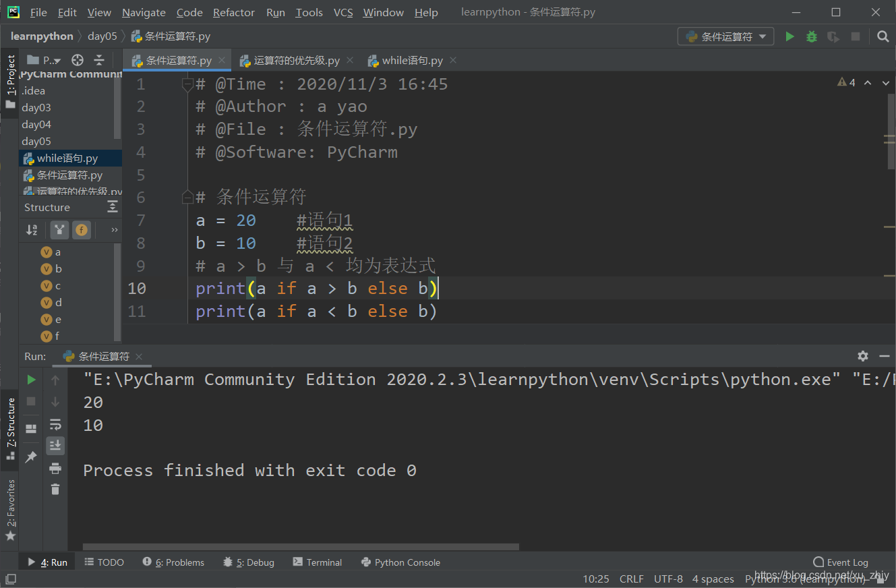Open the run configuration dropdown 条件运算符

coord(725,36)
